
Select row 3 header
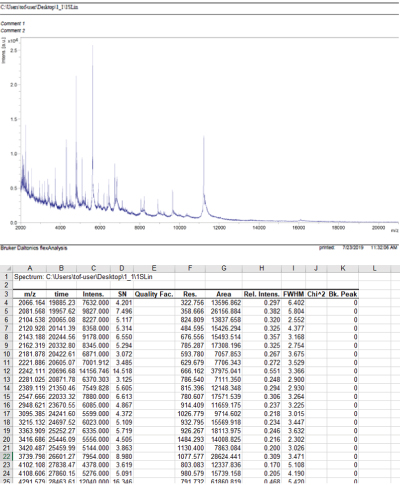[x=6, y=294]
